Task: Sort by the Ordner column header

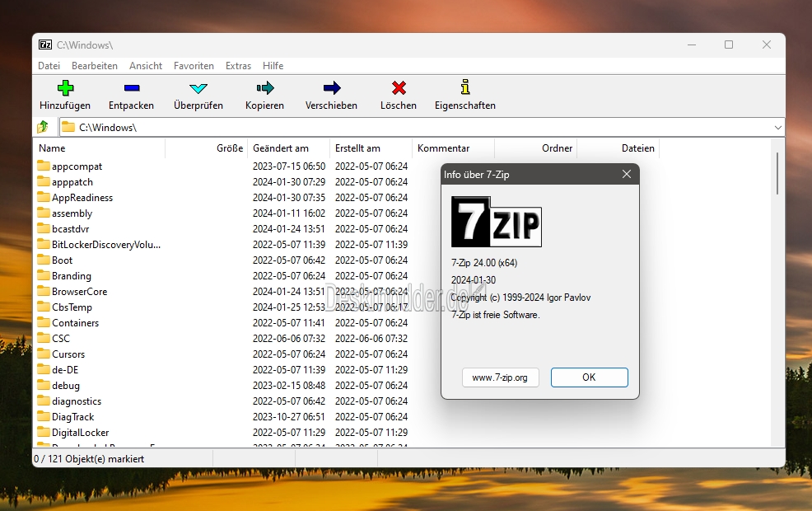Action: click(536, 148)
